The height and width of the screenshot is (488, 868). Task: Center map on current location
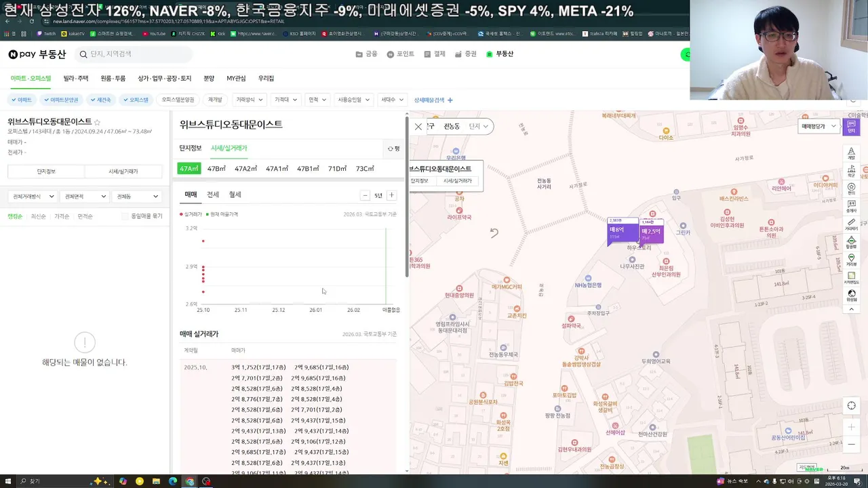[x=852, y=405]
